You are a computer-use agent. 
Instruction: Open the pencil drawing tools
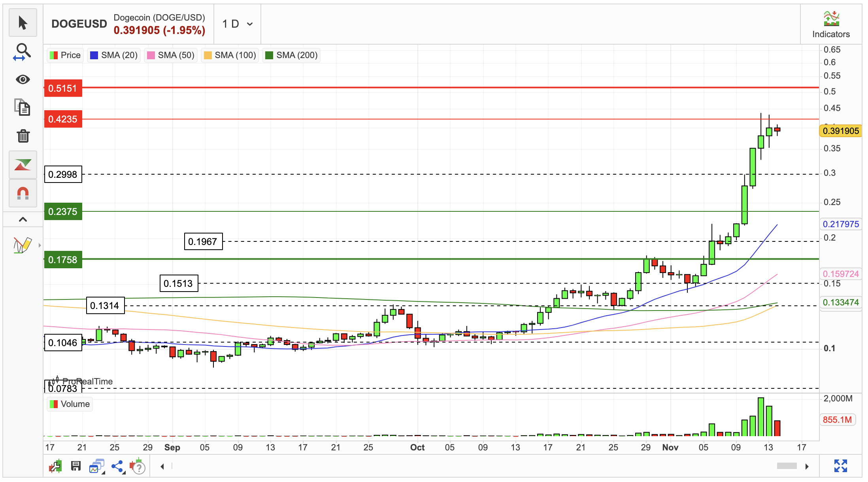(23, 245)
